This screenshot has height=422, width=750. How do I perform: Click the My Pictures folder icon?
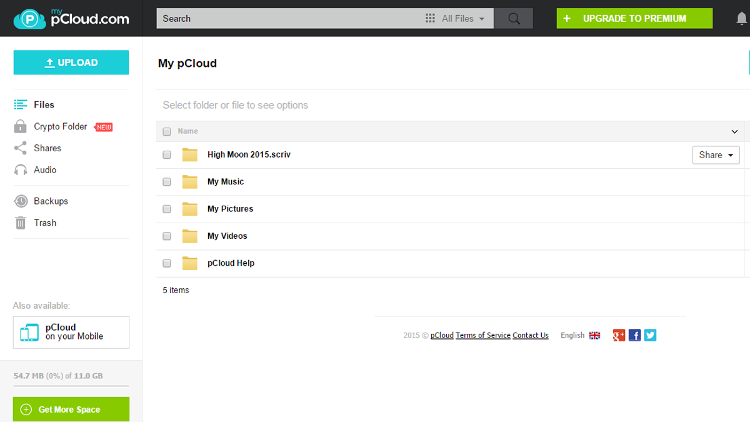(189, 209)
